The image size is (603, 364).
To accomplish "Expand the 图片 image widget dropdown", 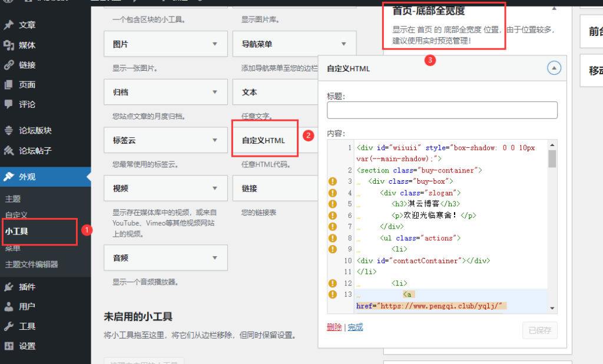I will [214, 43].
